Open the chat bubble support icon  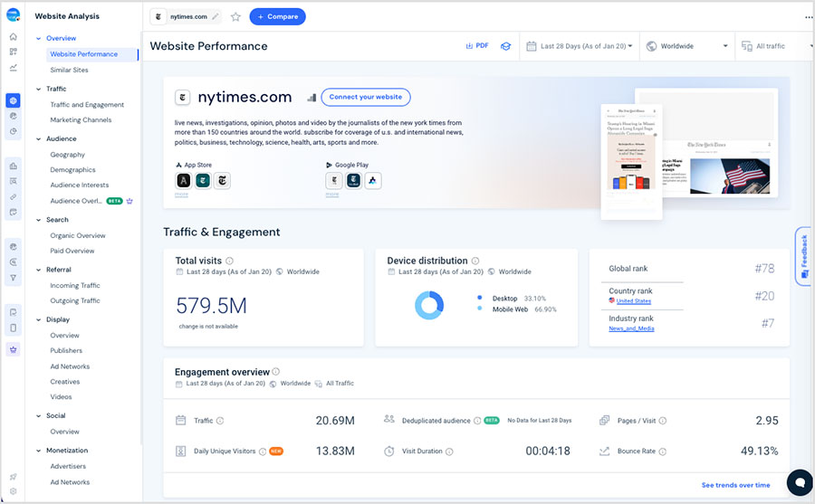coord(800,482)
